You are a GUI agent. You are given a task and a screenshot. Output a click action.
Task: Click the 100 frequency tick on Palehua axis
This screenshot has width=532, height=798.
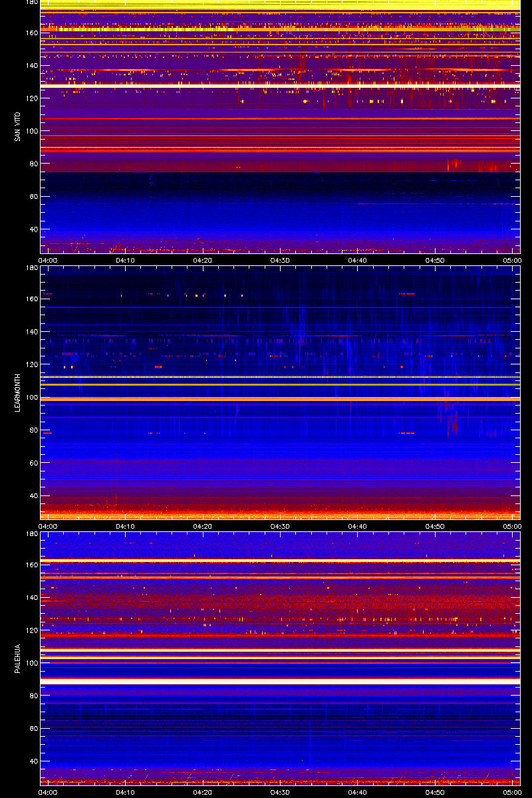[31, 664]
